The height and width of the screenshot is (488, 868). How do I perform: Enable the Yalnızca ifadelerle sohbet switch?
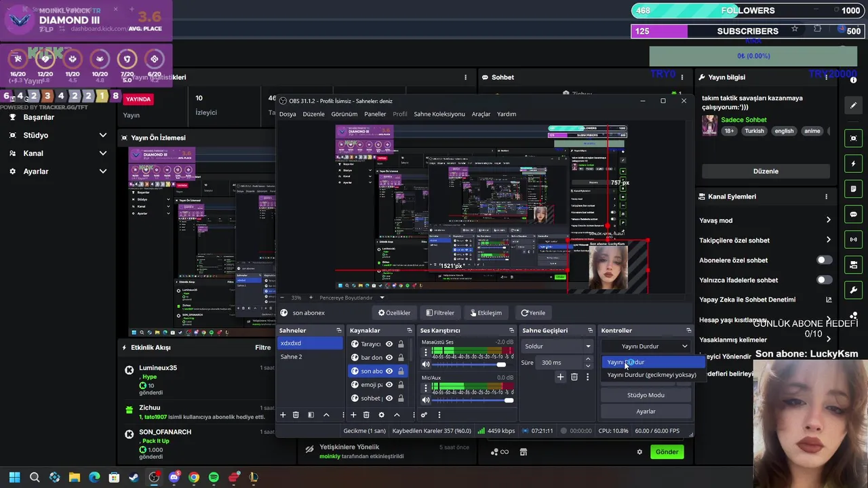[x=824, y=280]
